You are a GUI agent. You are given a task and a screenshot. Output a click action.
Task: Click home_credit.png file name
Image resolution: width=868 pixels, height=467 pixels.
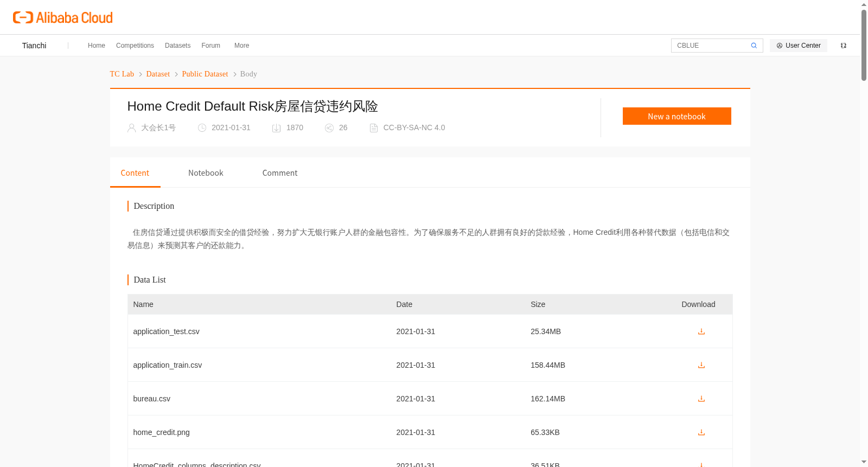tap(162, 432)
